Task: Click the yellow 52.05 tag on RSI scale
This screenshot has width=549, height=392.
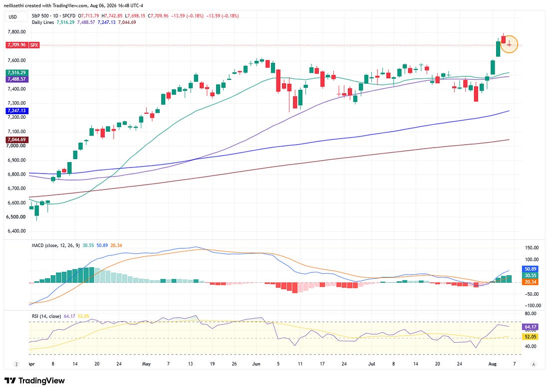Action: (x=531, y=337)
